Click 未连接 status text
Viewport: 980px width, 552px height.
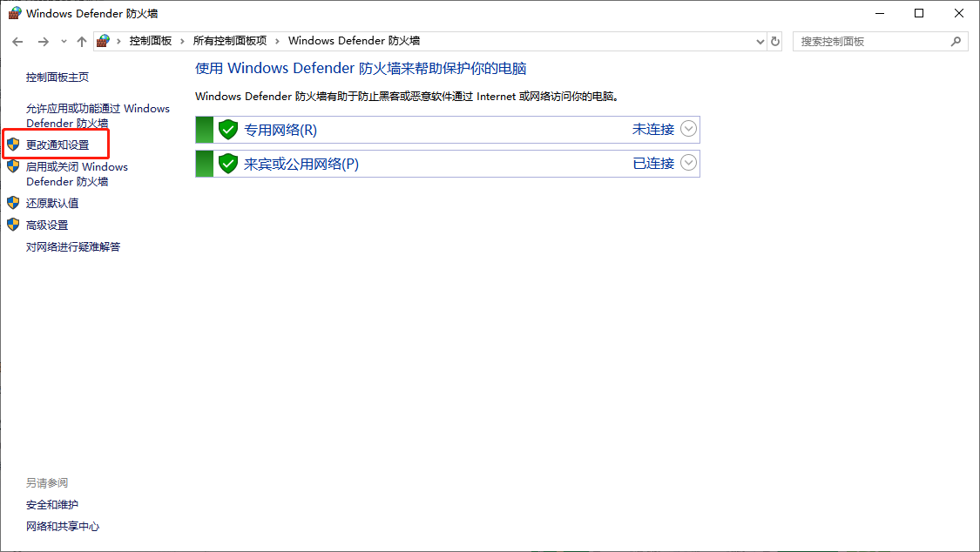(653, 129)
